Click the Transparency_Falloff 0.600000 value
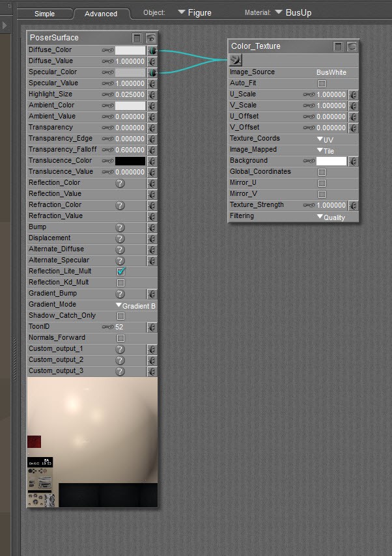Image resolution: width=392 pixels, height=556 pixels. click(130, 150)
